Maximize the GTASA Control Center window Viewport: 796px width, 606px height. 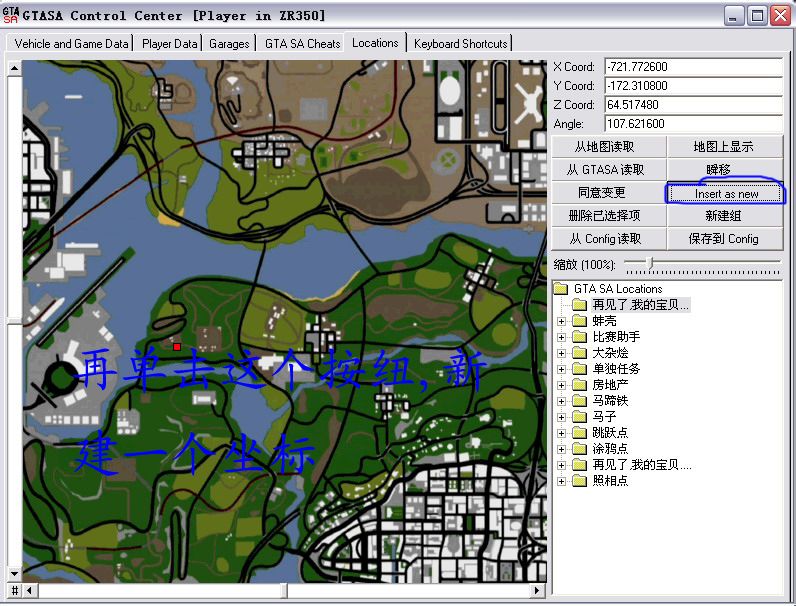[x=757, y=15]
